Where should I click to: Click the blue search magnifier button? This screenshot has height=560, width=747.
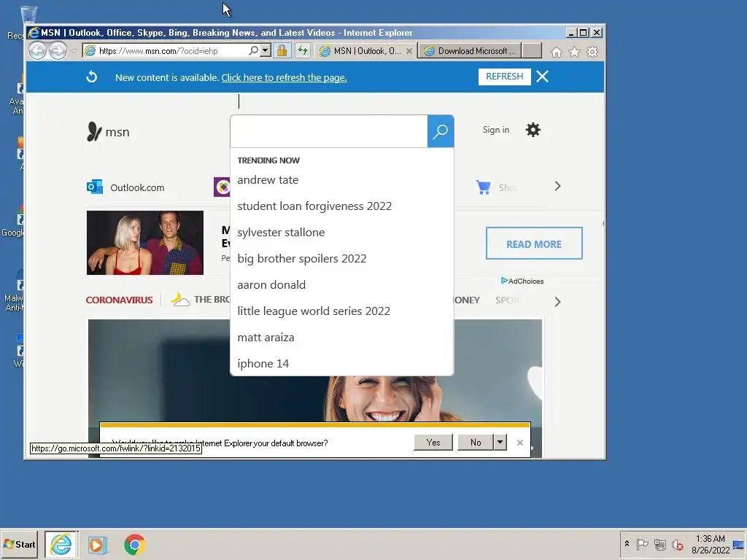tap(440, 131)
